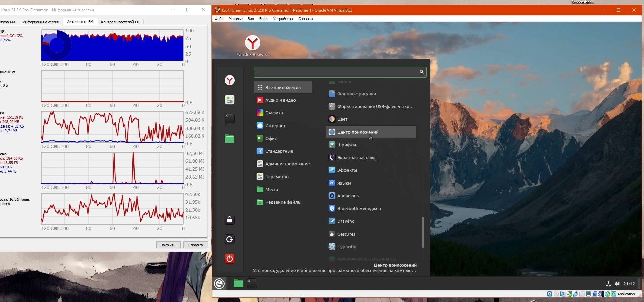Select the Параметры category
Image resolution: width=644 pixels, height=302 pixels.
(x=283, y=177)
